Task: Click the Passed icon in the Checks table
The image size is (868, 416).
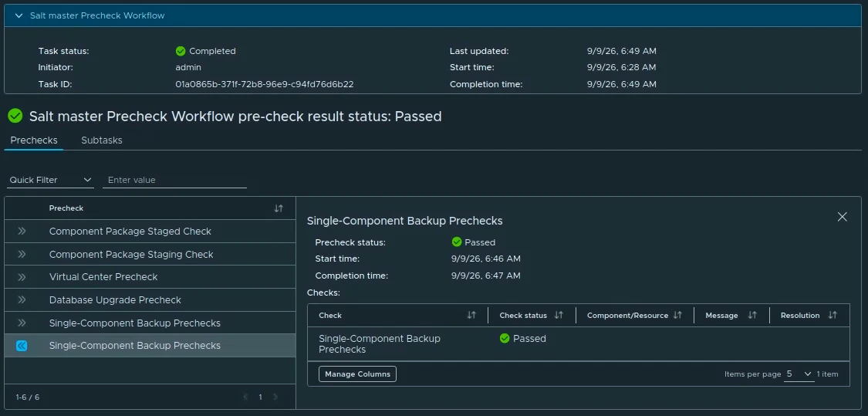Action: coord(505,339)
